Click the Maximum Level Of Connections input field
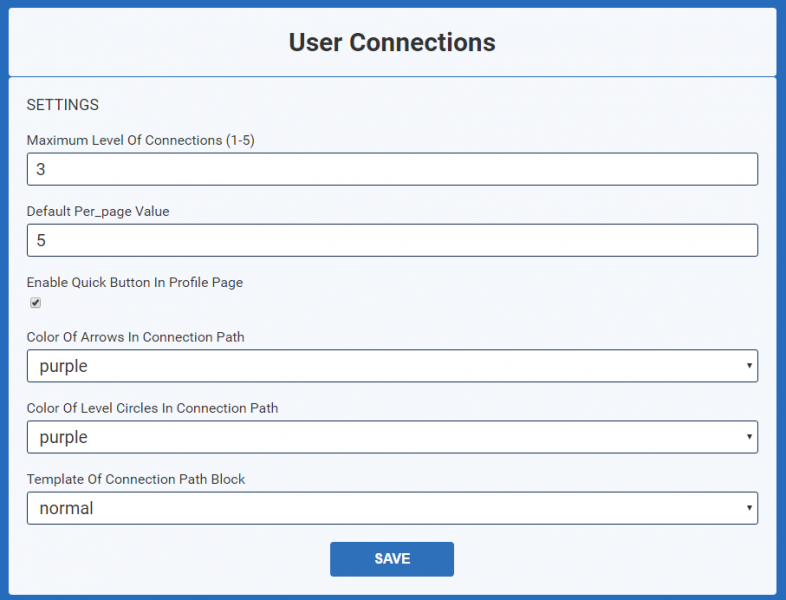 click(x=392, y=169)
